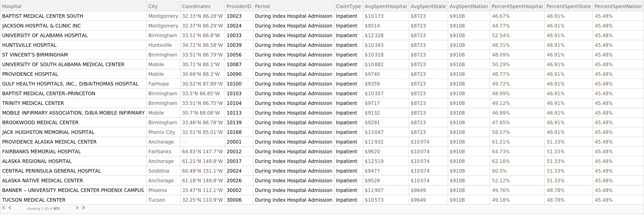Image resolution: width=644 pixels, height=220 pixels.
Task: Open the Montgomery city link in first row
Action: 163,16
